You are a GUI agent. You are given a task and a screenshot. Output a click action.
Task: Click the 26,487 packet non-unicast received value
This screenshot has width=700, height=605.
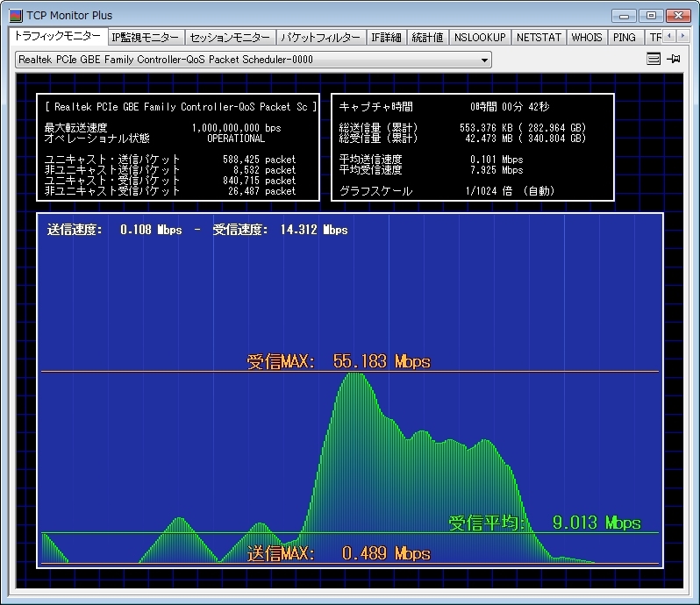261,191
